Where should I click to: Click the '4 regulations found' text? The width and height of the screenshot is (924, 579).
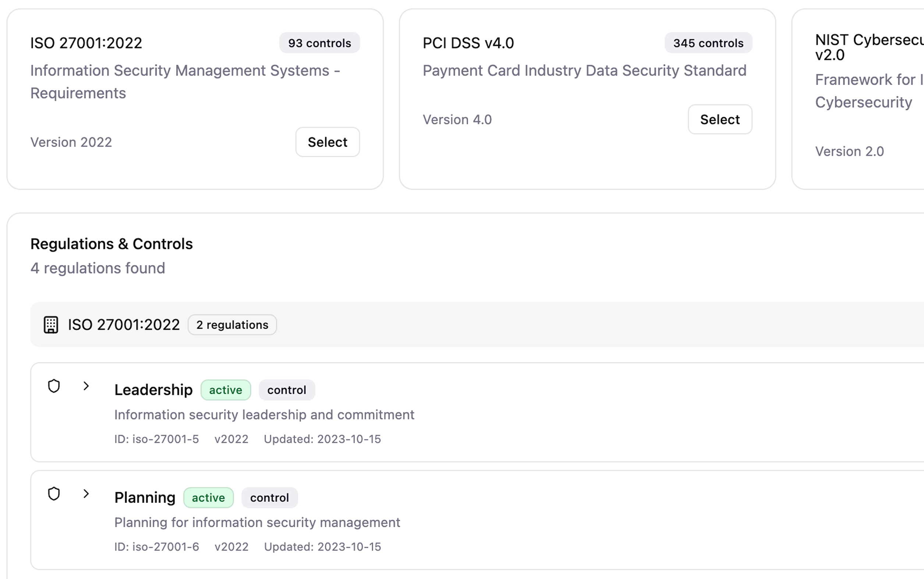pyautogui.click(x=98, y=268)
